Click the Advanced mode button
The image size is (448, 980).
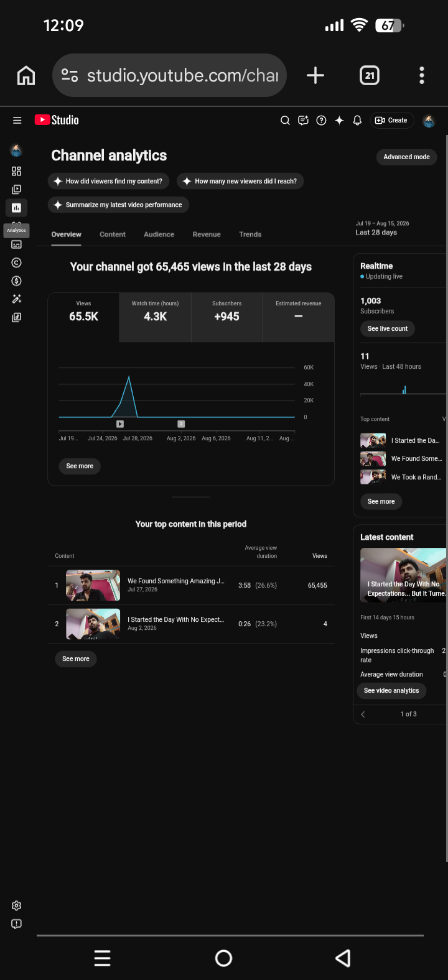click(406, 157)
